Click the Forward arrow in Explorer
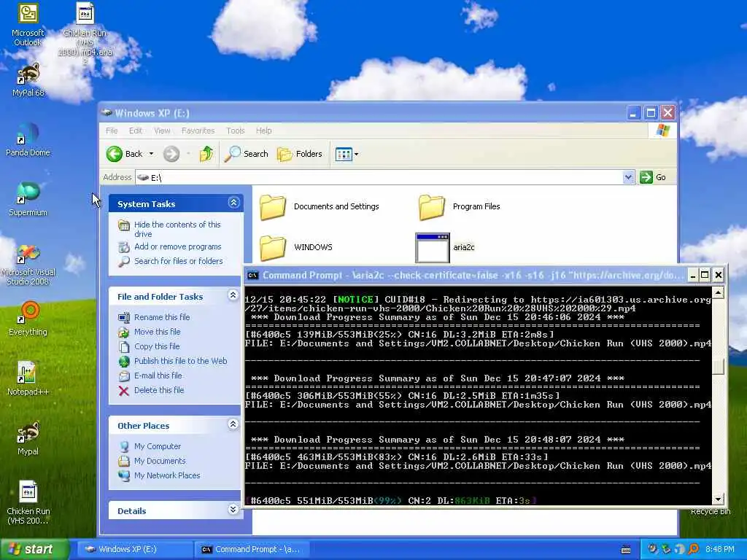 pos(171,154)
